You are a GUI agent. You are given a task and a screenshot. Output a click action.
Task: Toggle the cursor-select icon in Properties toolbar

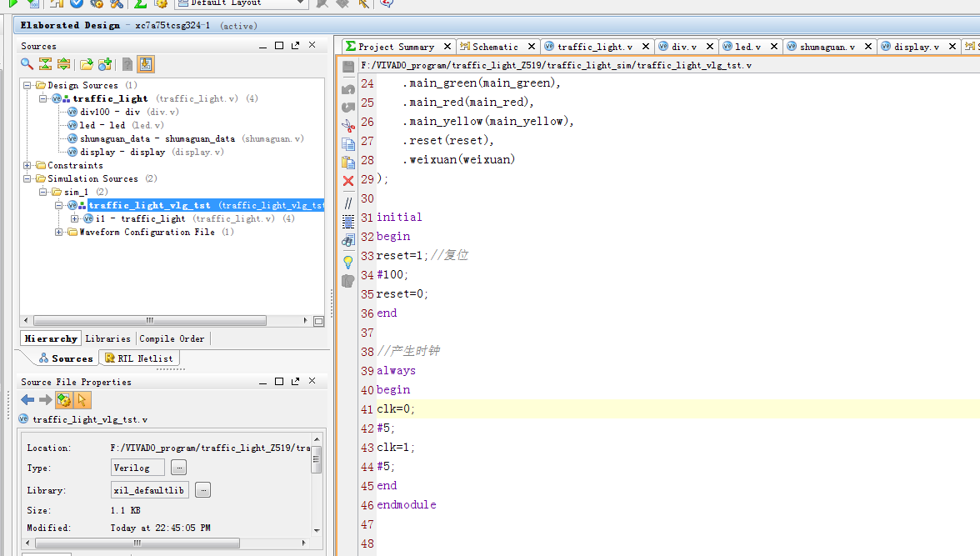click(x=82, y=399)
